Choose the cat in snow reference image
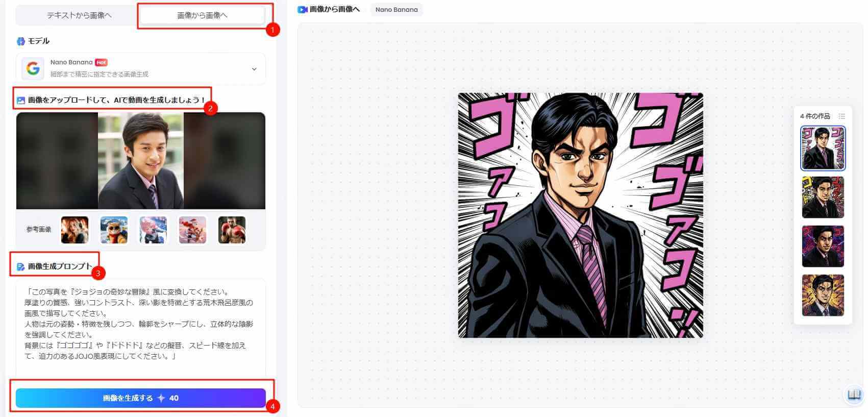Image resolution: width=868 pixels, height=417 pixels. tap(114, 230)
